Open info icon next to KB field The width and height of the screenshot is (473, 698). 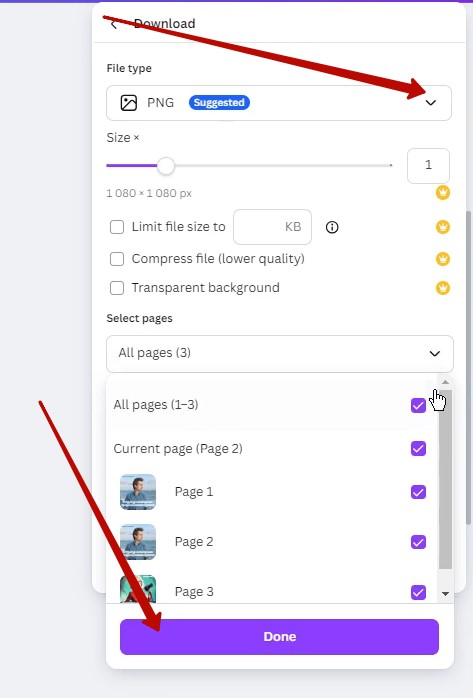(332, 227)
